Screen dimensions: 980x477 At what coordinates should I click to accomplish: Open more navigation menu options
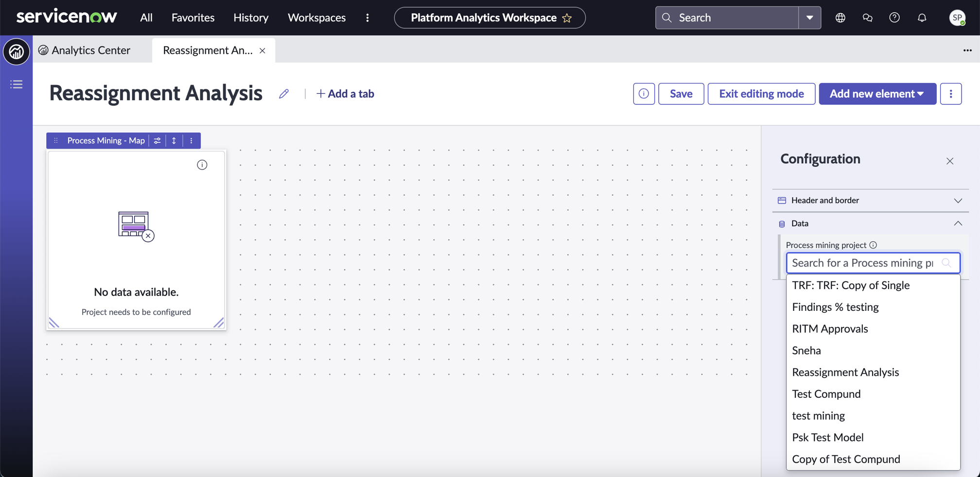(367, 17)
